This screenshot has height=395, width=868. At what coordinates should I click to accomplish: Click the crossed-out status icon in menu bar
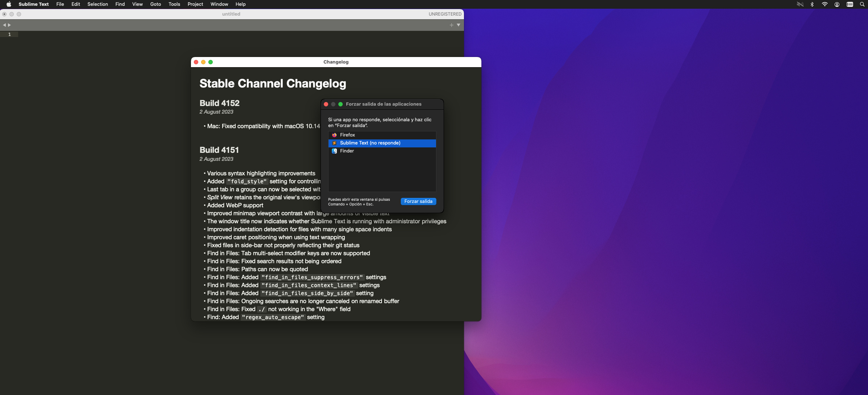pyautogui.click(x=800, y=4)
